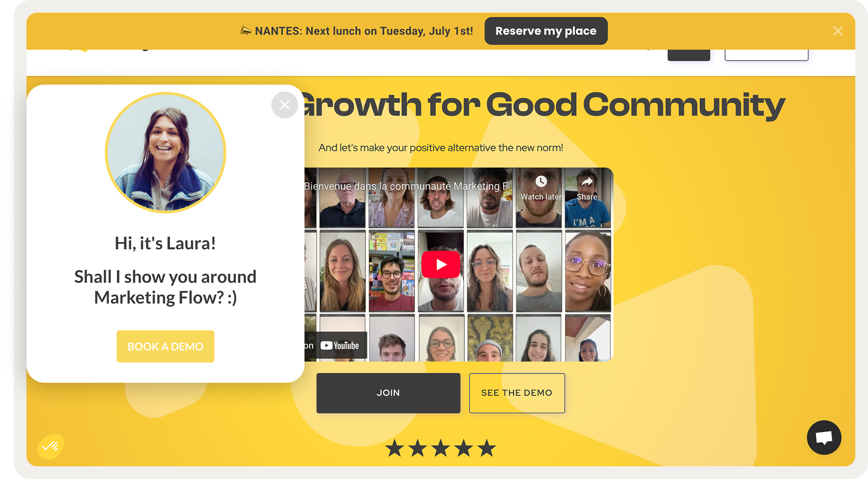The width and height of the screenshot is (868, 479).
Task: Click the JOIN button
Action: coord(388,393)
